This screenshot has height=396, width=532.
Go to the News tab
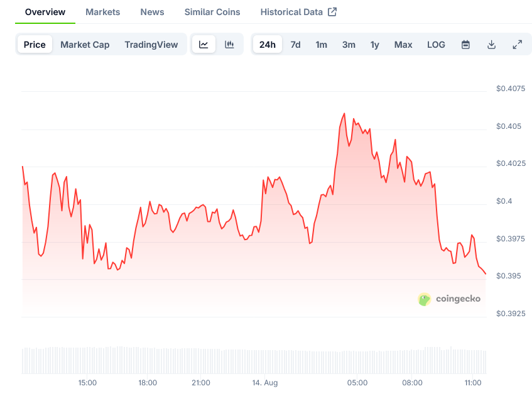[x=153, y=12]
